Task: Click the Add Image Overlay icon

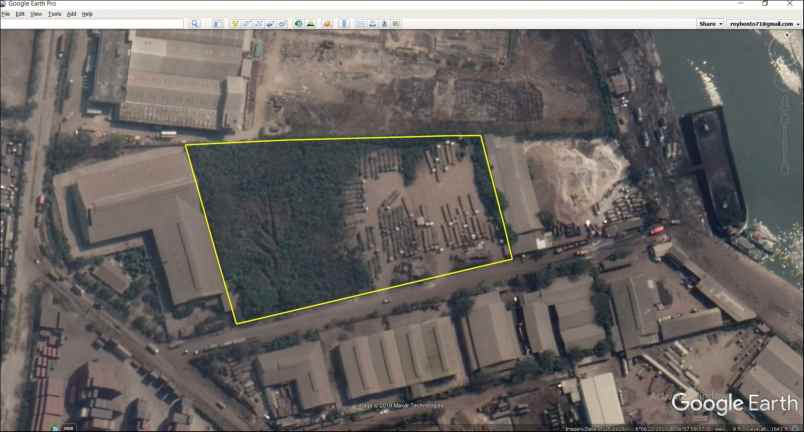Action: click(x=270, y=23)
